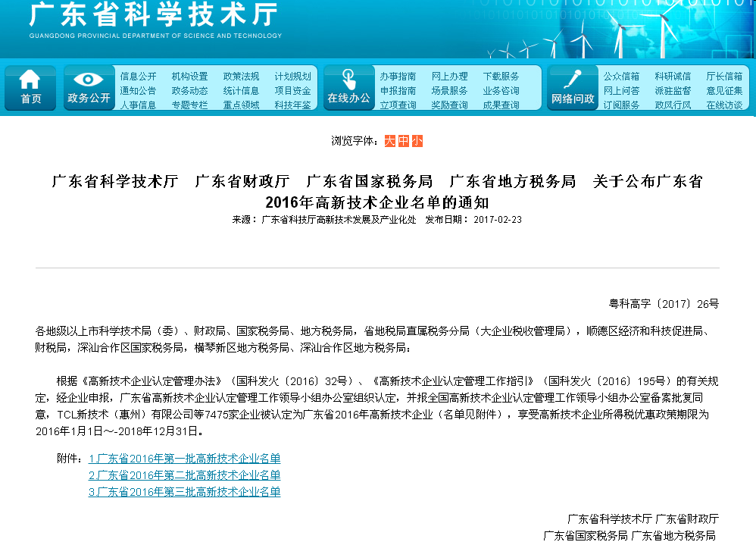Open 派驻监督 menu link
Viewport: 756px width, 542px height.
point(673,91)
